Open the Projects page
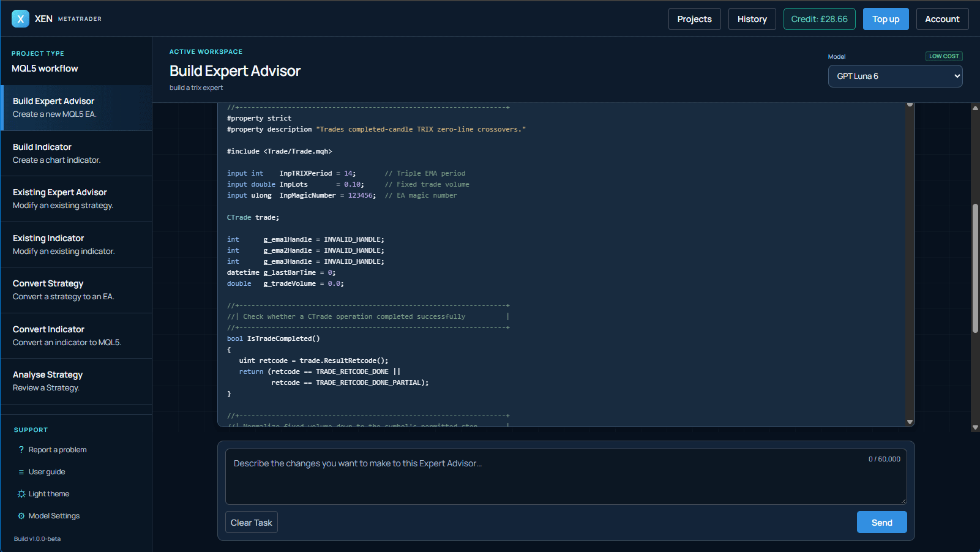This screenshot has height=552, width=980. coord(694,19)
